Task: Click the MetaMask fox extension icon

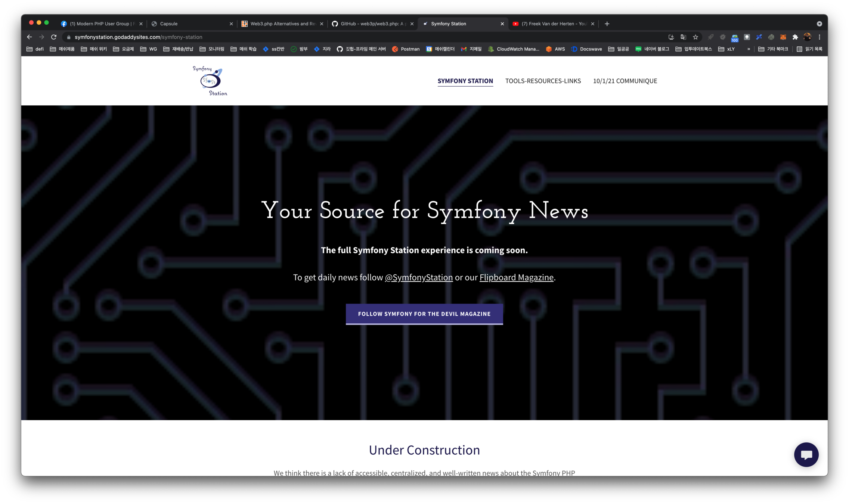Action: [x=783, y=37]
